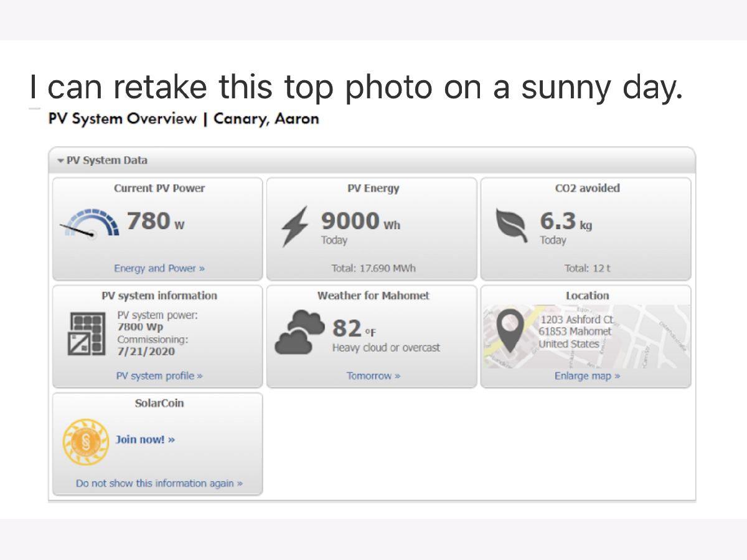Click Enlarge map link

tap(587, 376)
